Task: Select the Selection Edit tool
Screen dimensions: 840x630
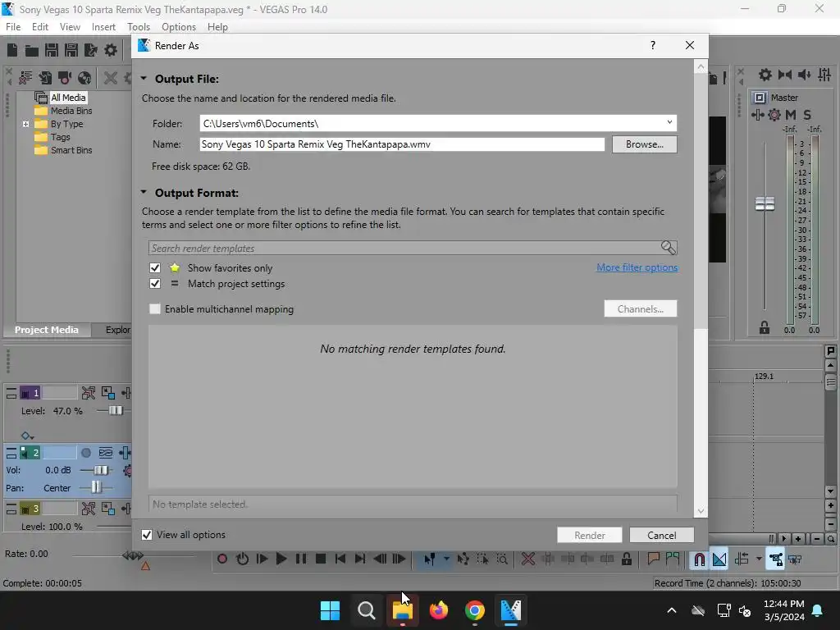Action: coord(482,559)
